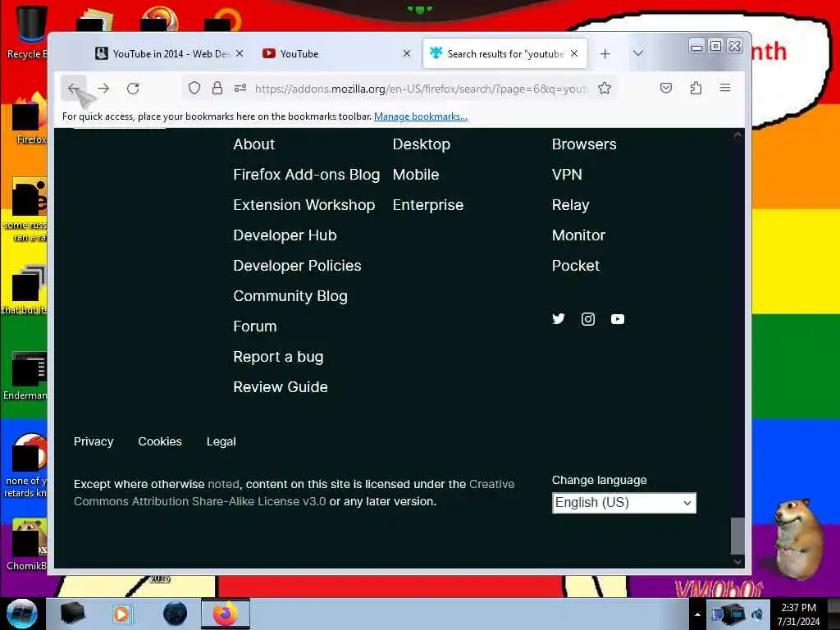Open the About footer link
840x630 pixels.
pos(254,144)
